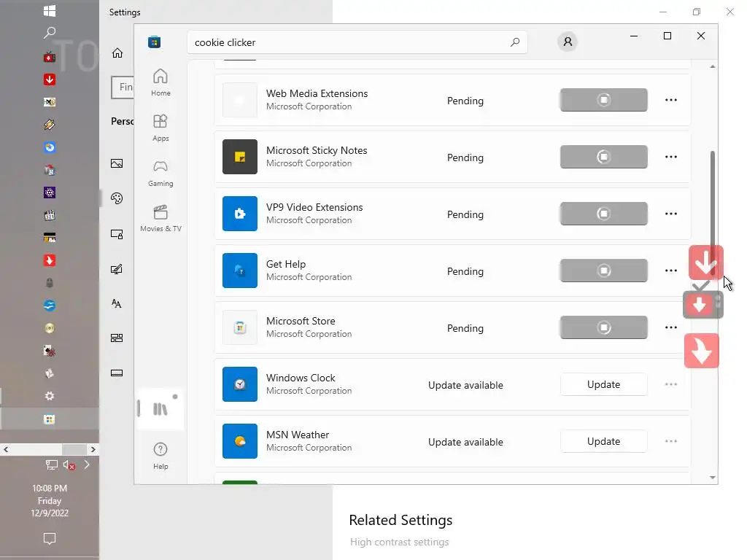Click the Web Media Extensions app icon
The width and height of the screenshot is (747, 560).
click(x=240, y=100)
